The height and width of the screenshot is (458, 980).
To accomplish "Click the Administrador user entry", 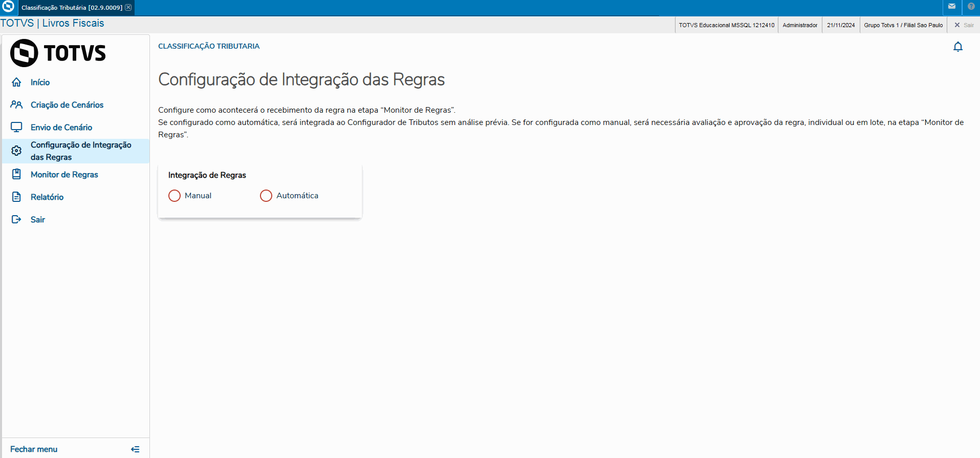I will (x=800, y=25).
